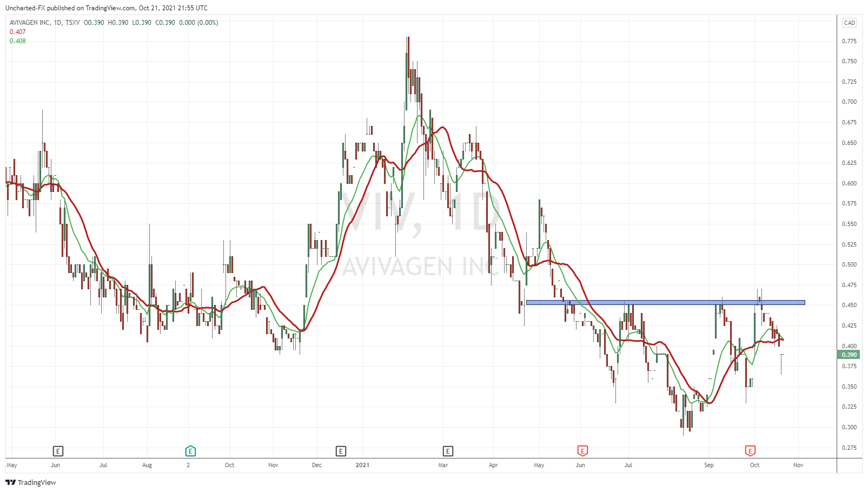Click the Aug label on the time axis
Viewport: 868px width, 492px height.
point(147,465)
